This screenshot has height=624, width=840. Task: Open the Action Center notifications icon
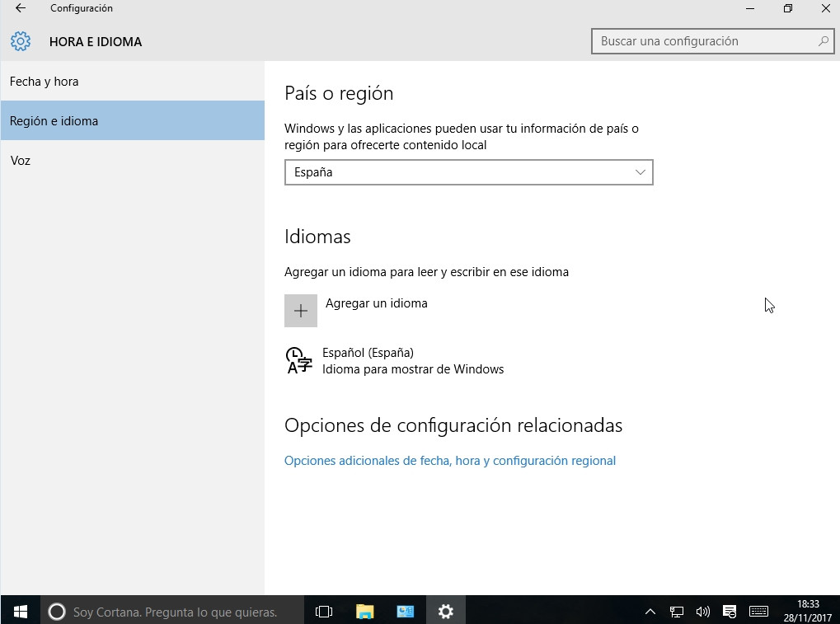pyautogui.click(x=730, y=612)
